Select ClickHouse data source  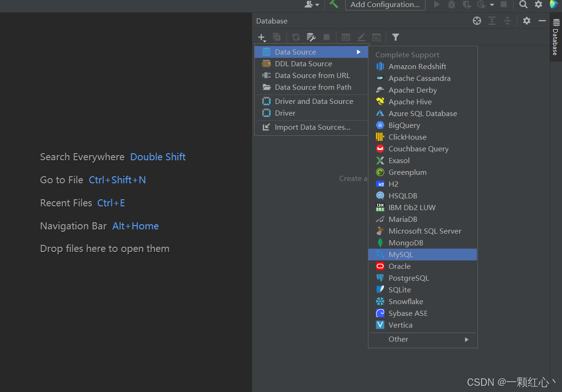[422, 137]
